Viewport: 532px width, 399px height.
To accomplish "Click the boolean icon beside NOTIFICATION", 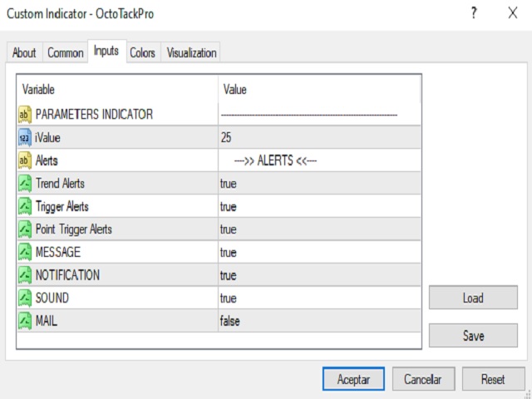I will (x=25, y=275).
